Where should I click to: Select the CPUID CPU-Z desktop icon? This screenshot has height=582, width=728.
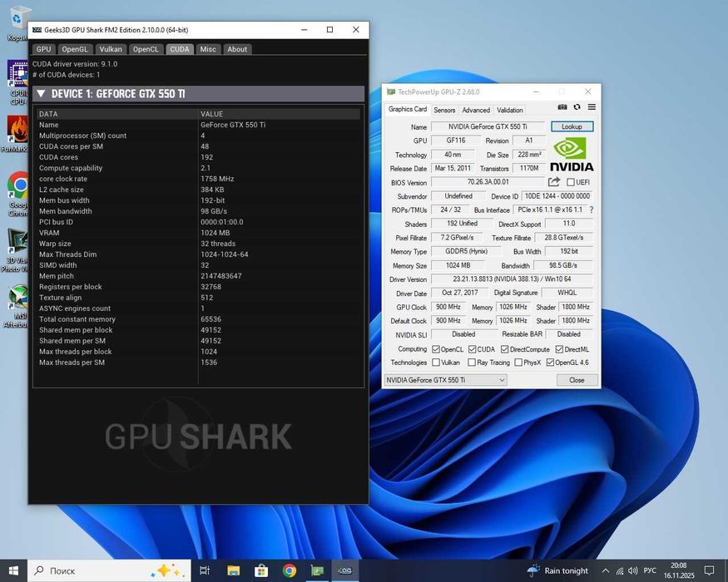17,82
